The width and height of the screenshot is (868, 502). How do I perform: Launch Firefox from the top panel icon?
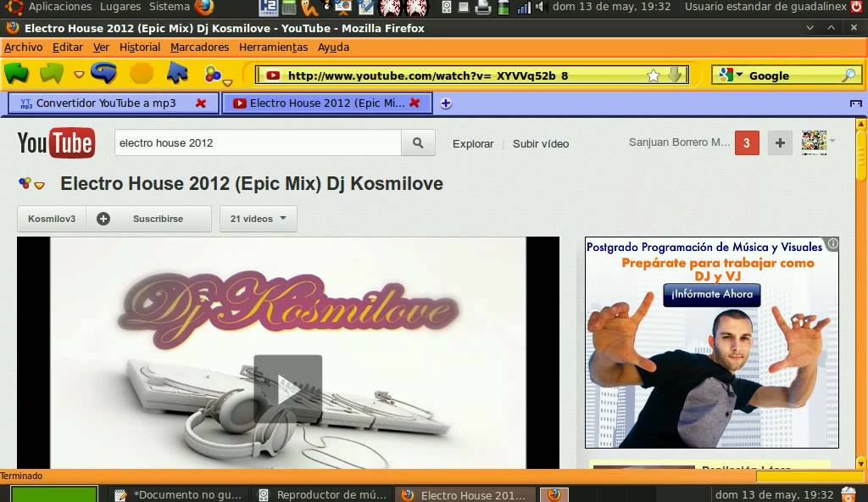(x=204, y=7)
